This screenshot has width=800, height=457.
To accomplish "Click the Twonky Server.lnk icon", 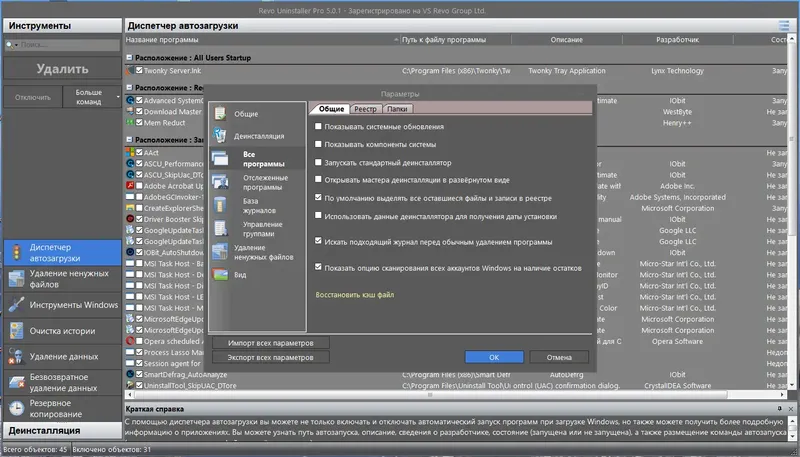I will click(130, 70).
